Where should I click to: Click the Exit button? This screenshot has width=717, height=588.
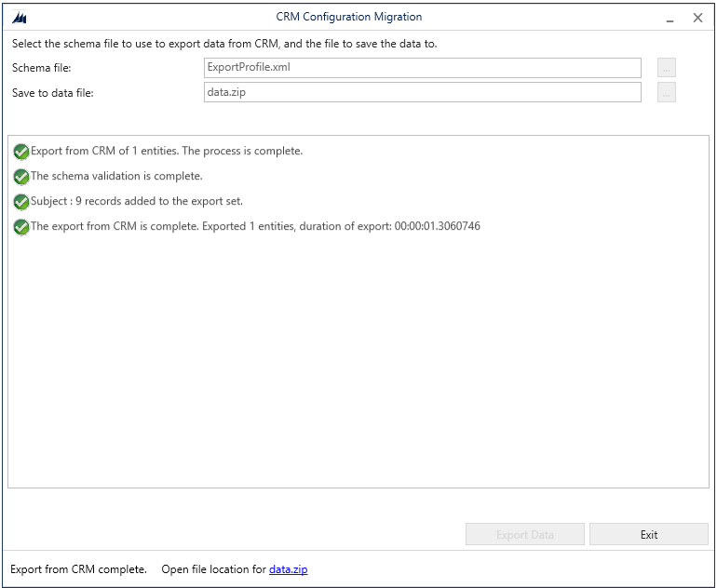tap(649, 534)
